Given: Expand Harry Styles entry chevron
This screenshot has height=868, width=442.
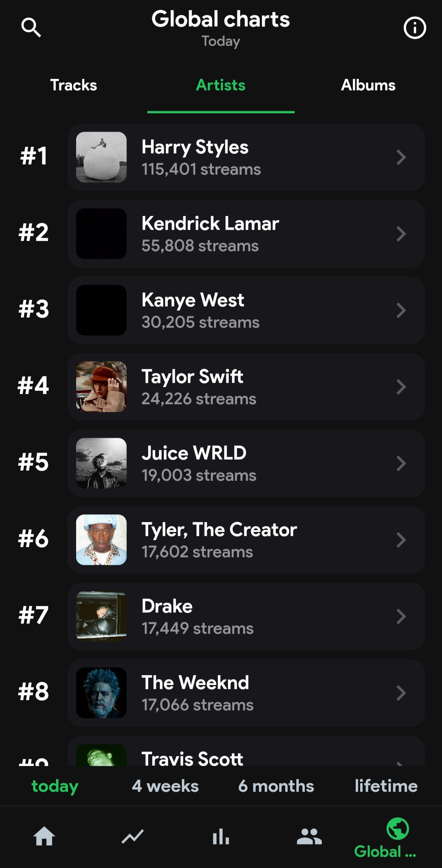Looking at the screenshot, I should 401,157.
